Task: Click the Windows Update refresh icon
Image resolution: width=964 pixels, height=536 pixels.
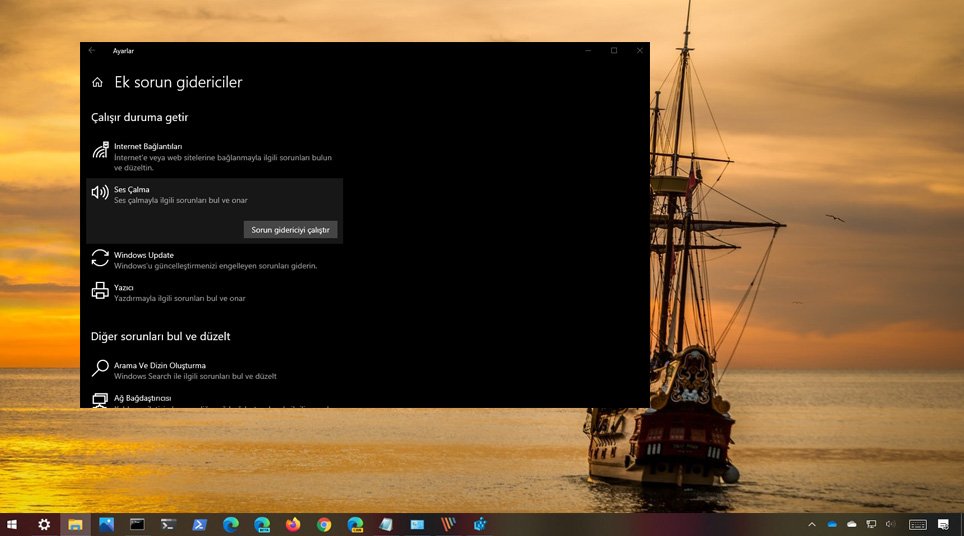Action: coord(100,258)
